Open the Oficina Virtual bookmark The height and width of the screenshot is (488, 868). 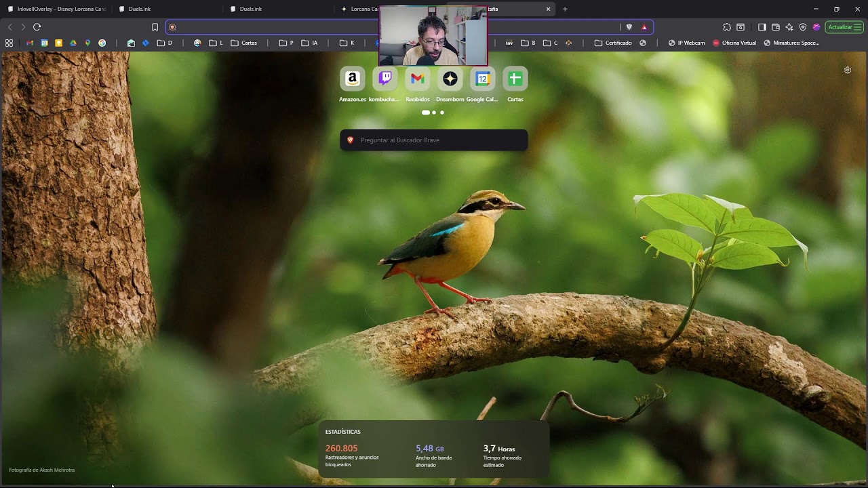click(734, 43)
